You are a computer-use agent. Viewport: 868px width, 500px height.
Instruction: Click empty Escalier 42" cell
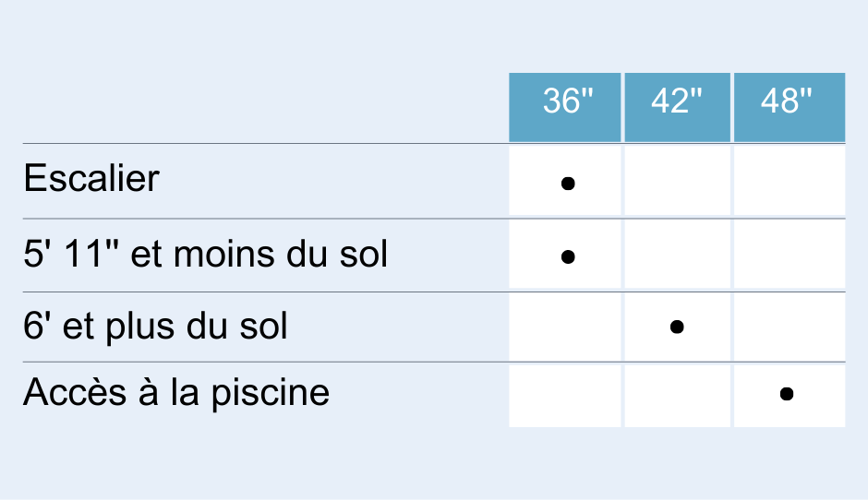coord(677,181)
